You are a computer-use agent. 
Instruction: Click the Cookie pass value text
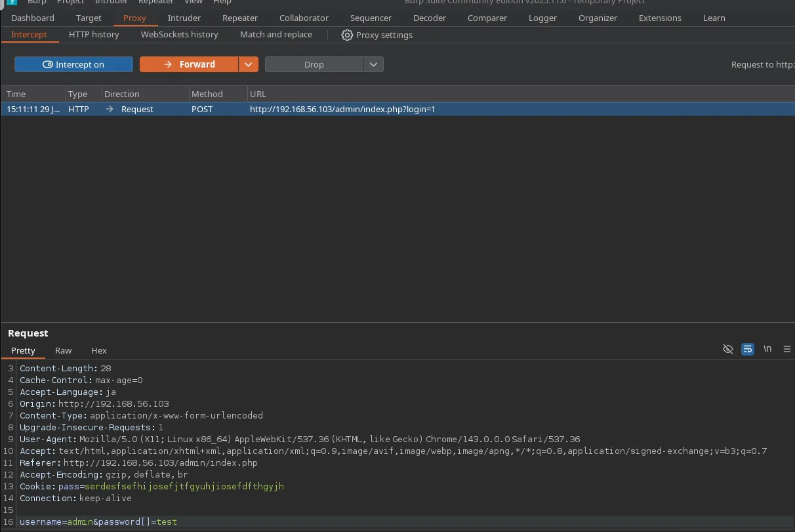tap(184, 487)
